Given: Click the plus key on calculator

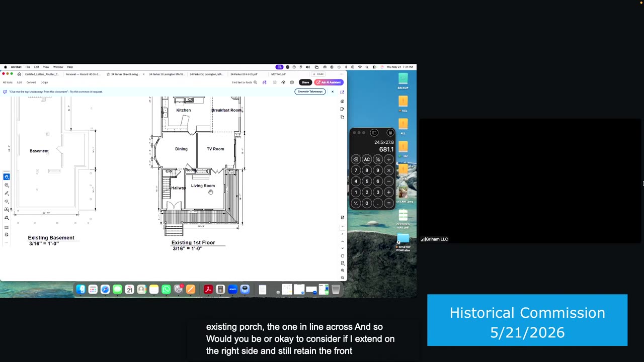Looking at the screenshot, I should tap(389, 192).
